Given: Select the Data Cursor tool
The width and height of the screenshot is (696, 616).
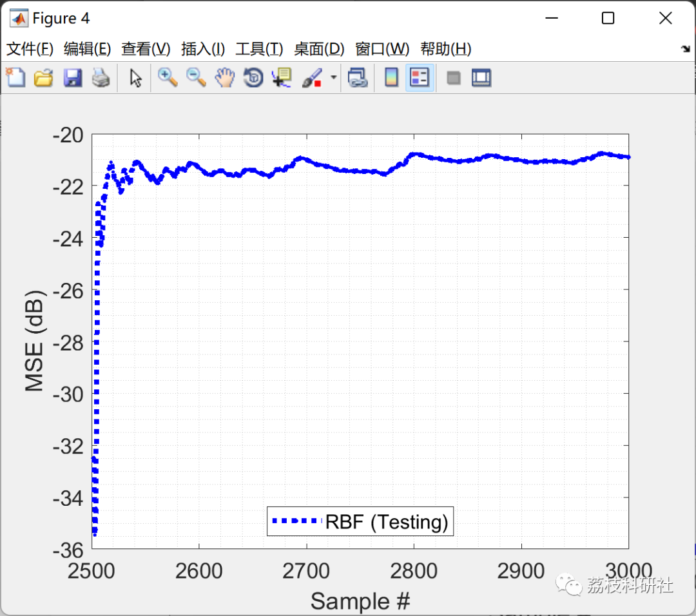Looking at the screenshot, I should click(x=282, y=78).
